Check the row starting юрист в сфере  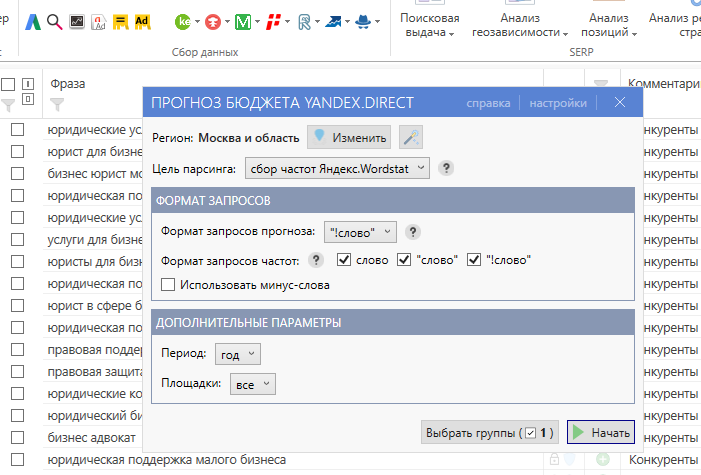(17, 305)
